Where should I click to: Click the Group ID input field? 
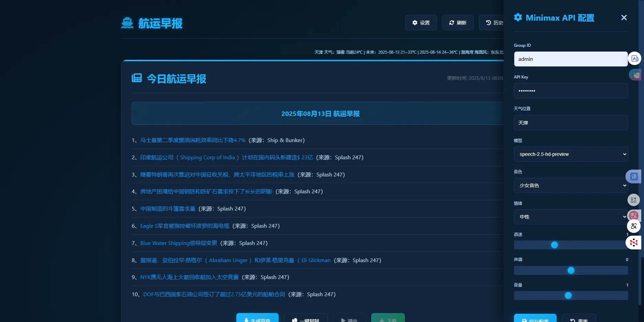[x=570, y=59]
